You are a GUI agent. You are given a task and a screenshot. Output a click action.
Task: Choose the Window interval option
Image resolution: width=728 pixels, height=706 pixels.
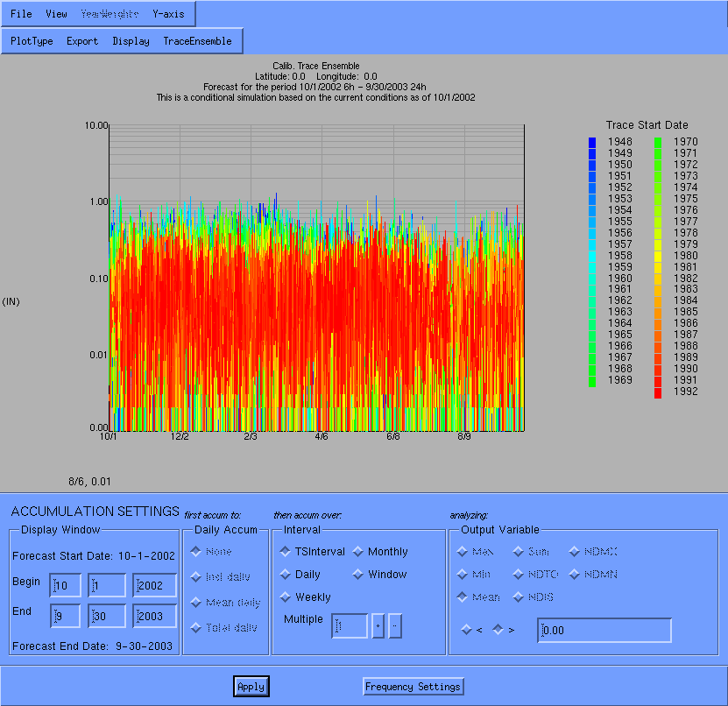click(359, 575)
